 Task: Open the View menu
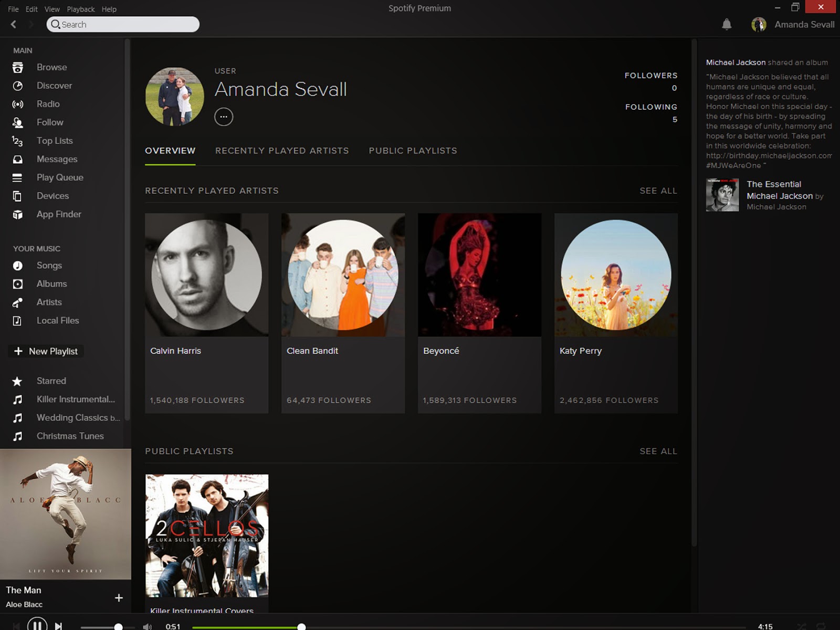[52, 9]
